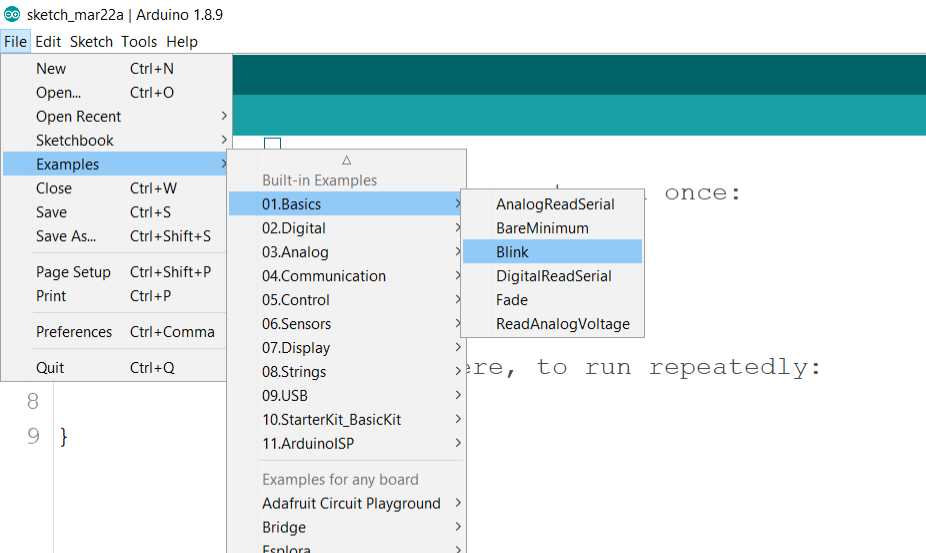
Task: Click the scroll-up triangle atop Examples list
Action: click(347, 160)
